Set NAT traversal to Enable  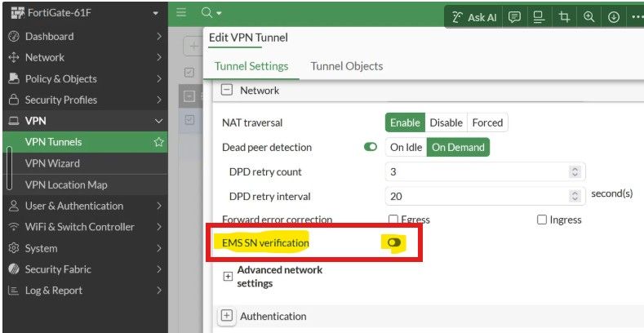[405, 122]
